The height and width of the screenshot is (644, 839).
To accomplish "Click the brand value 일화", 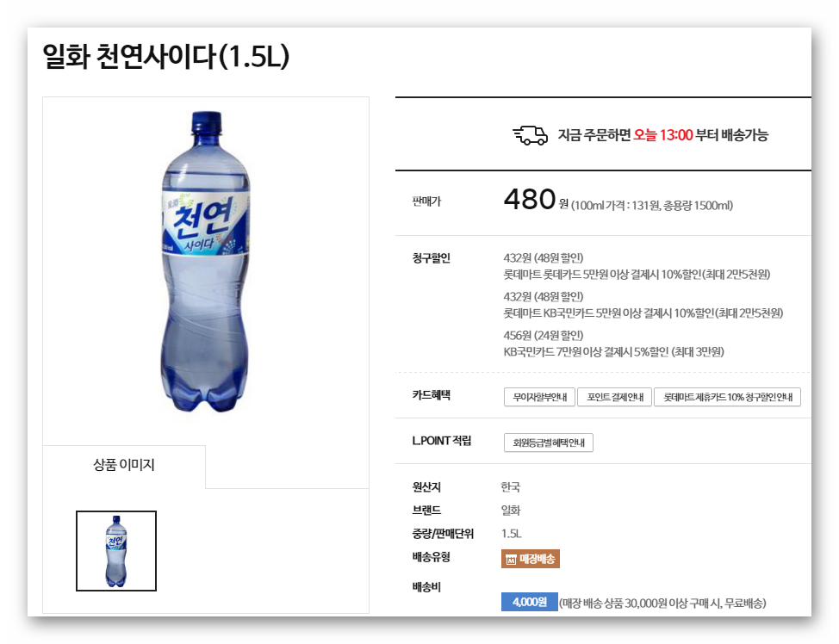I will coord(511,511).
